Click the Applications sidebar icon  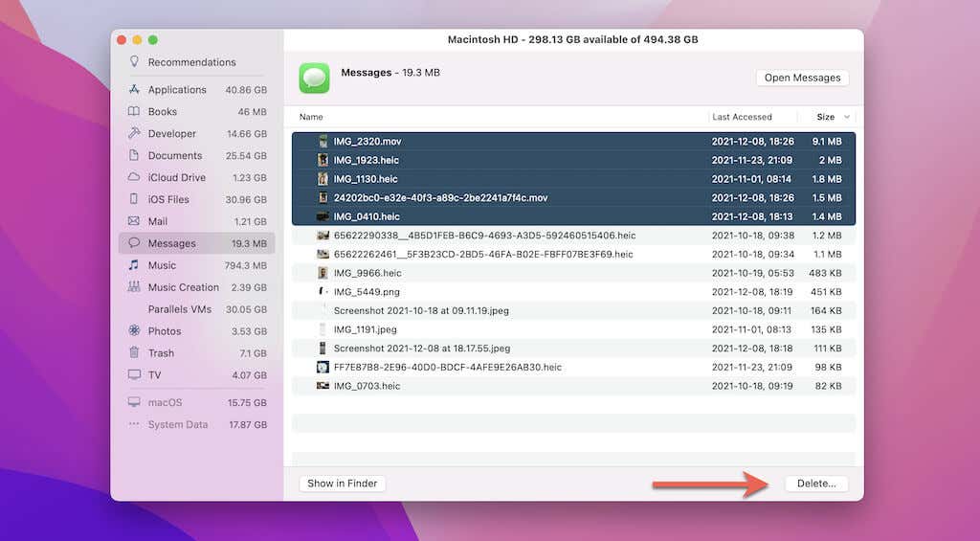coord(134,90)
